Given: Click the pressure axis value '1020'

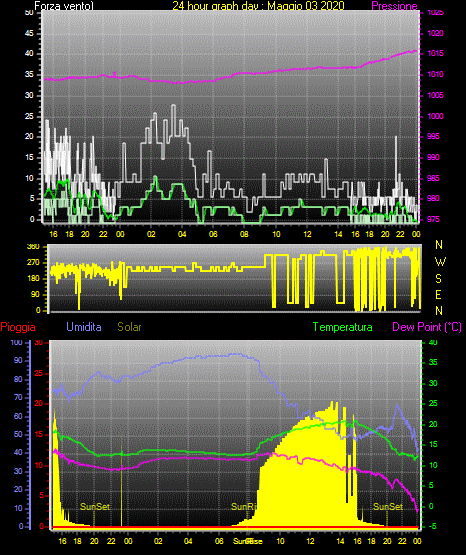Looking at the screenshot, I should point(435,33).
